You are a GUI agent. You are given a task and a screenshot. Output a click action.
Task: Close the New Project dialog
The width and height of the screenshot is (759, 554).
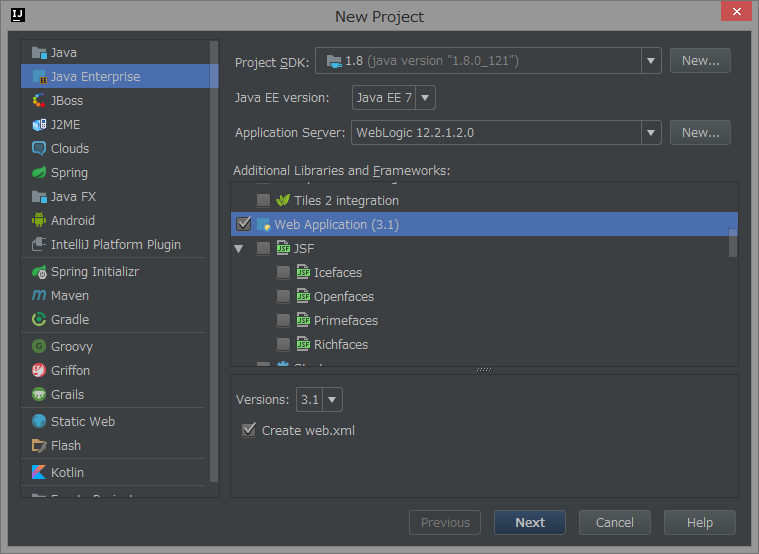[x=736, y=11]
